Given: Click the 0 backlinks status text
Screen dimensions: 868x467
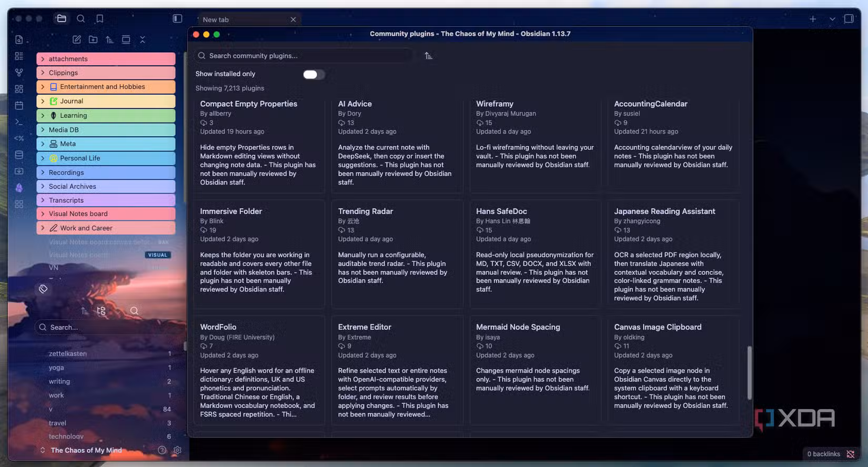Looking at the screenshot, I should pos(824,454).
